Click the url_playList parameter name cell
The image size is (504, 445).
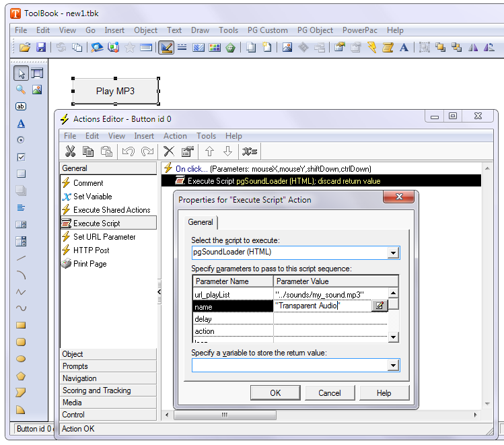(233, 294)
